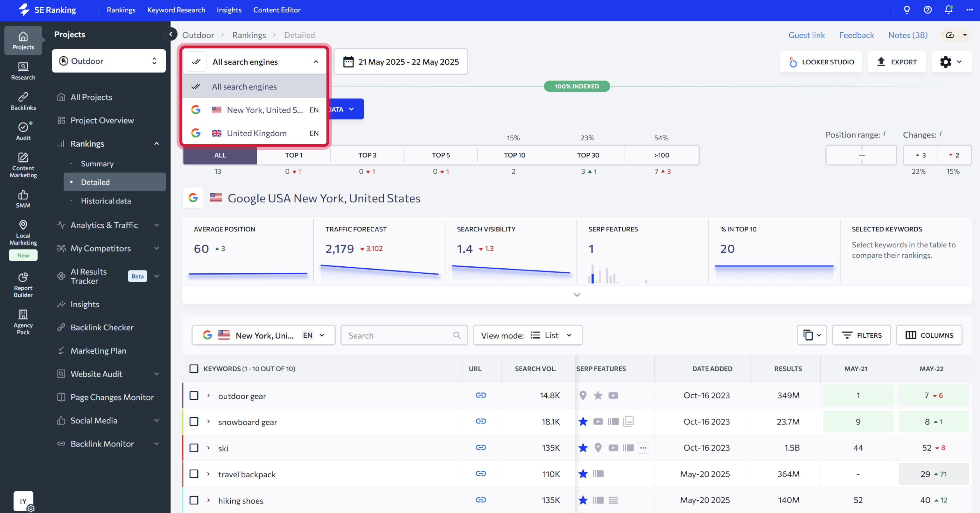The height and width of the screenshot is (513, 980).
Task: Open the Outdoor project selector dropdown
Action: (x=109, y=61)
